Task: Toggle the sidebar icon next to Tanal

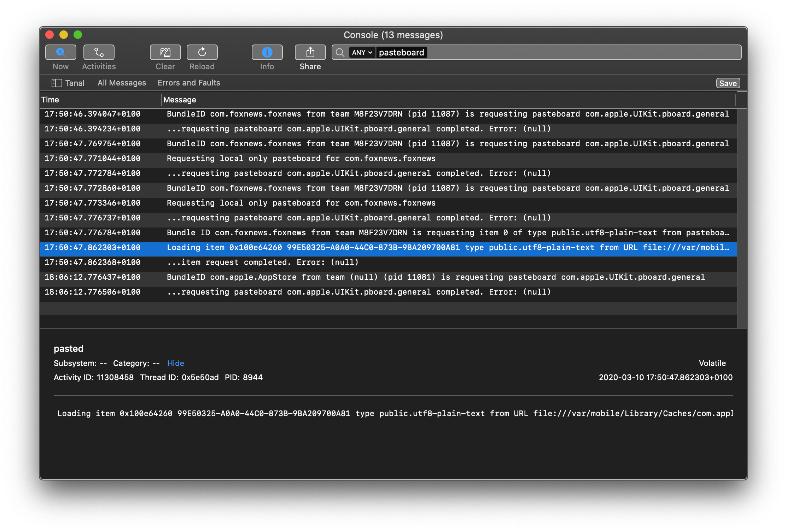Action: [x=57, y=83]
